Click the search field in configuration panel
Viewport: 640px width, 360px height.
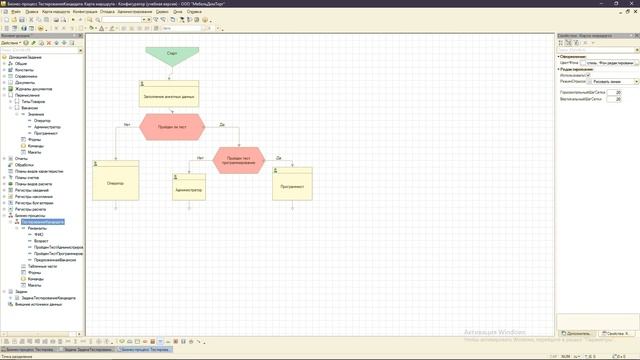[x=39, y=50]
